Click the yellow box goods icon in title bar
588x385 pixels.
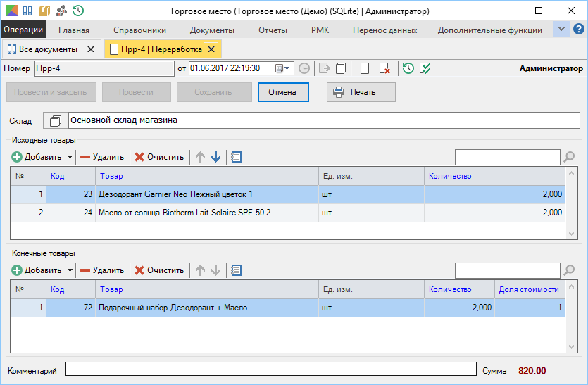pos(44,11)
